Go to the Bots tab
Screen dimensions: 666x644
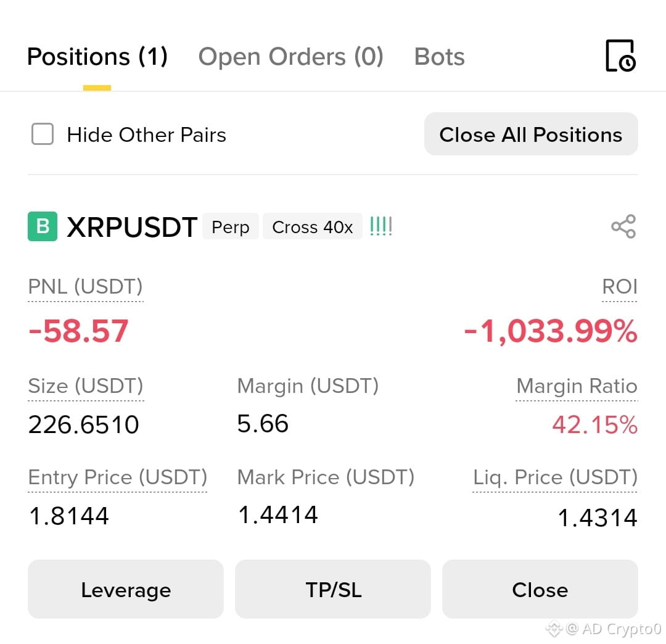pos(439,57)
